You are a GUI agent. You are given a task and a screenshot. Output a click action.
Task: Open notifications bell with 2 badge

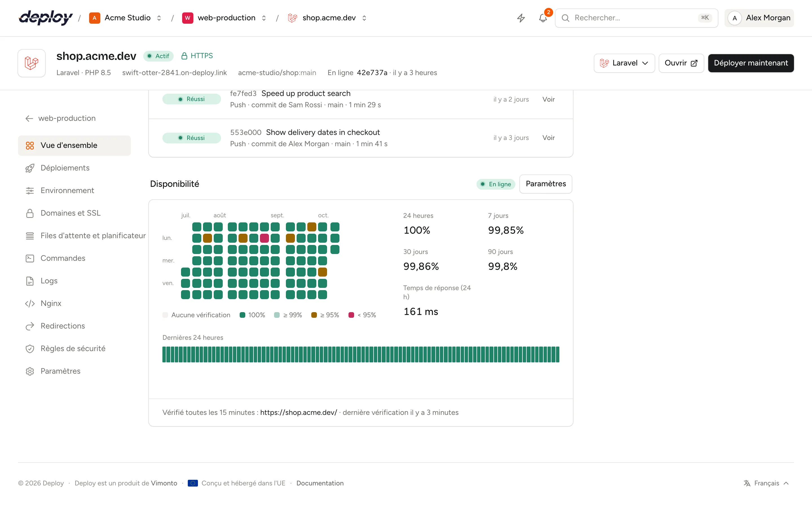(x=543, y=18)
